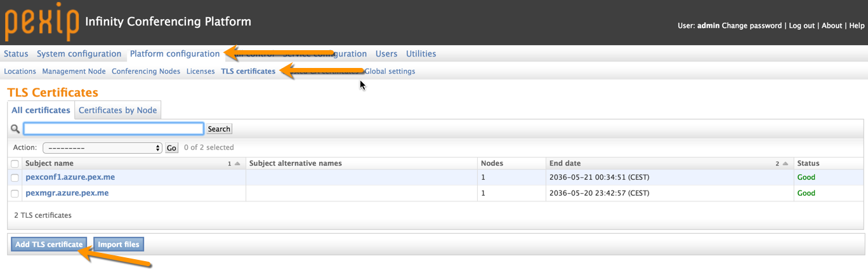Viewport: 868px width, 270px height.
Task: Click the Go action button
Action: 171,147
